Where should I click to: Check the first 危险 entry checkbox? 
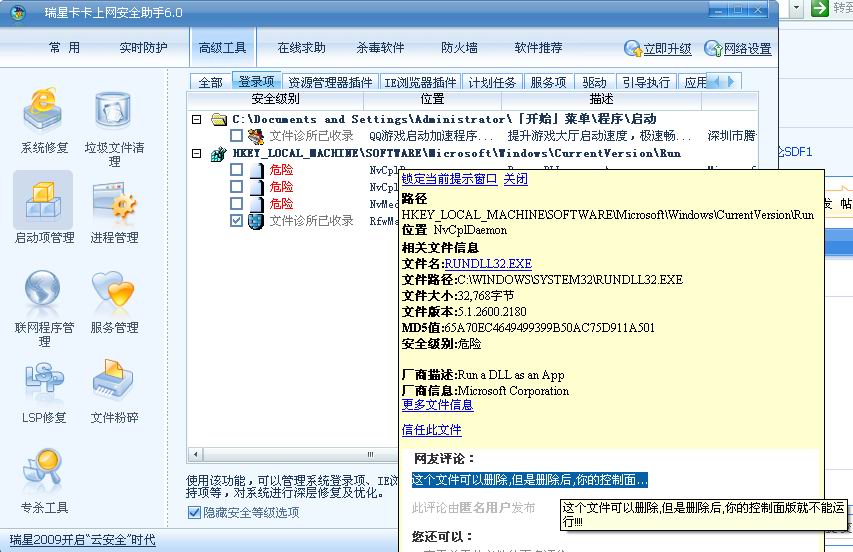point(236,170)
